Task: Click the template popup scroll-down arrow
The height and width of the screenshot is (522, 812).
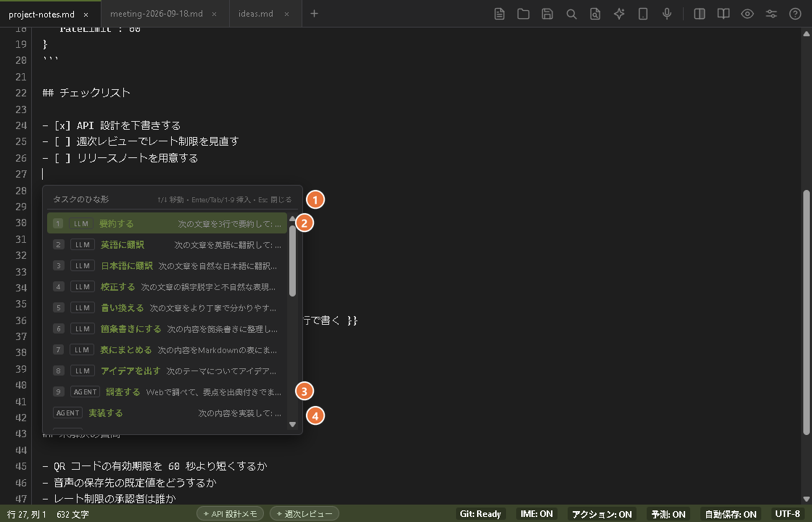Action: point(293,424)
